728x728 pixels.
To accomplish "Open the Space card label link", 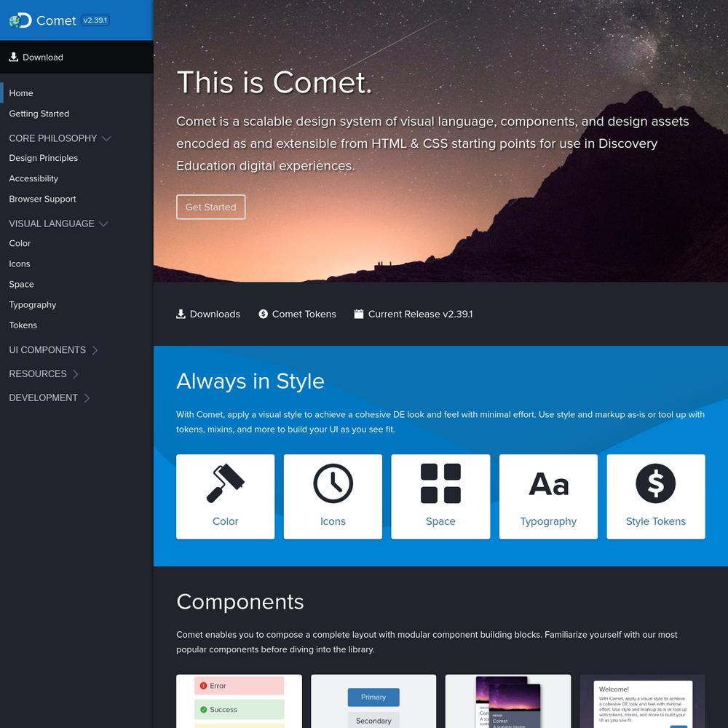I will [440, 521].
